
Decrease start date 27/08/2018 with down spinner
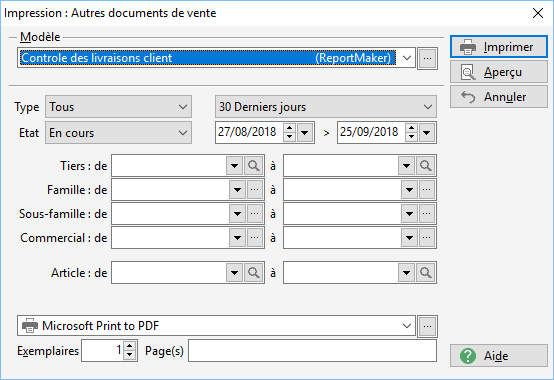(289, 136)
